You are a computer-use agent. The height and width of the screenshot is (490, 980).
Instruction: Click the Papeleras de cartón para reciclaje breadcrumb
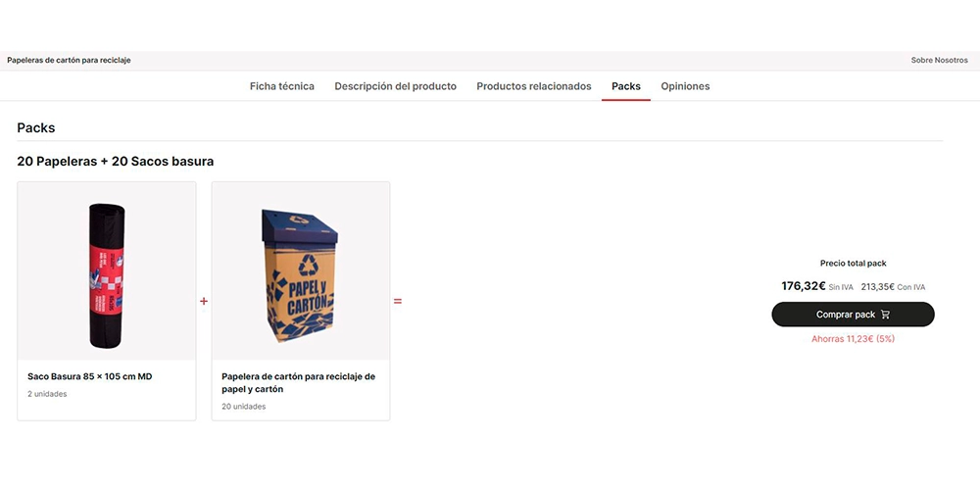(x=69, y=61)
